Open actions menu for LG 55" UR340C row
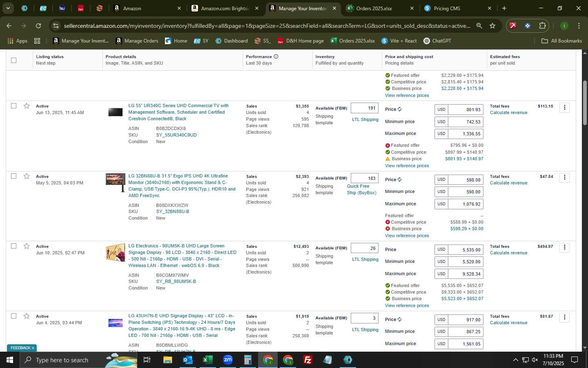 (564, 108)
